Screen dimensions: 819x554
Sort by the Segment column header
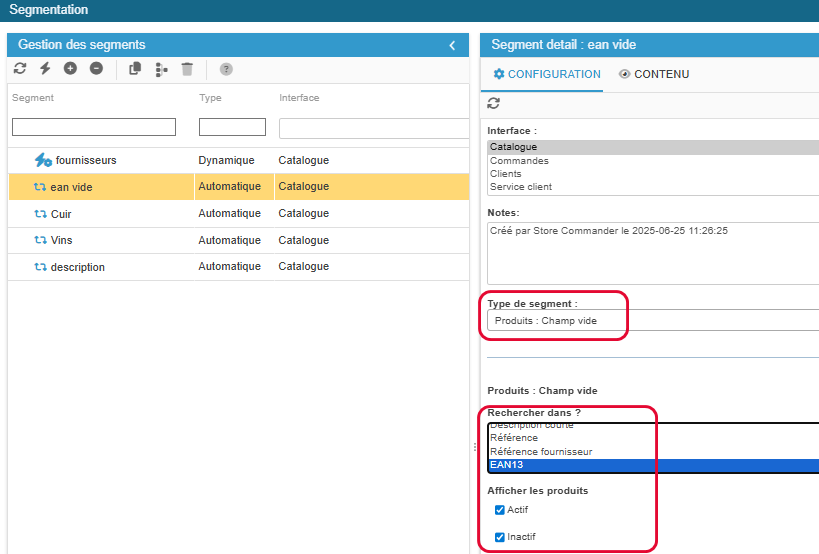tap(33, 98)
